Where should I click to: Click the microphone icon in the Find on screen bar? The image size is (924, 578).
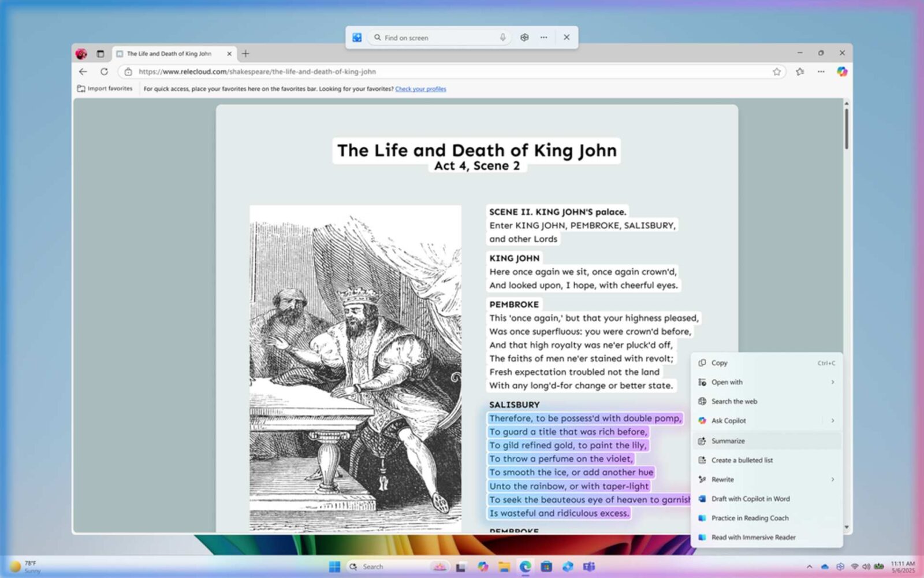(502, 37)
